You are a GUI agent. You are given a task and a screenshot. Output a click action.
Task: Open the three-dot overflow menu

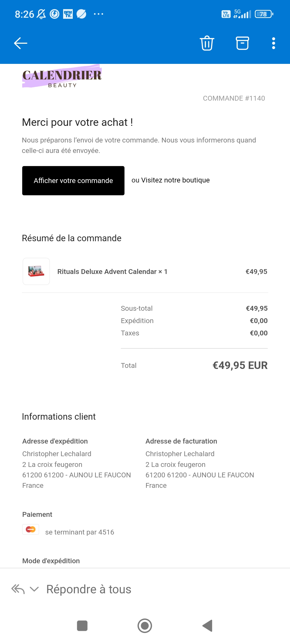click(274, 43)
